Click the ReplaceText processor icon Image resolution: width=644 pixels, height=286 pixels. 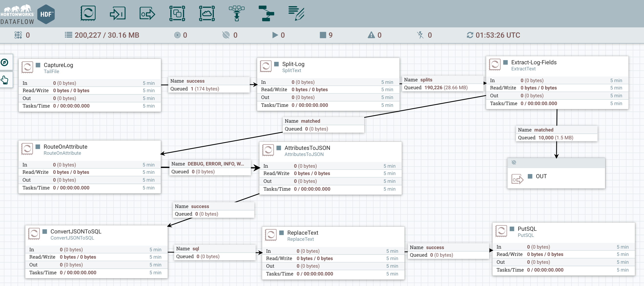271,235
